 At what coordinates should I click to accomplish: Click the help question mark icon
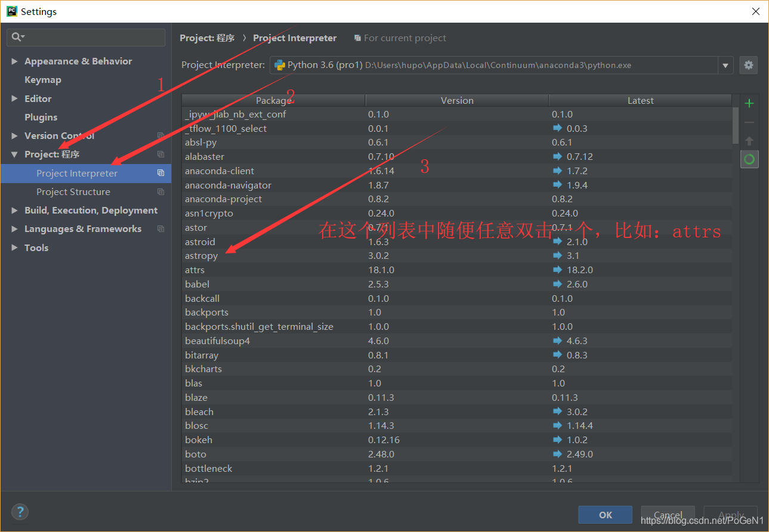(x=20, y=512)
